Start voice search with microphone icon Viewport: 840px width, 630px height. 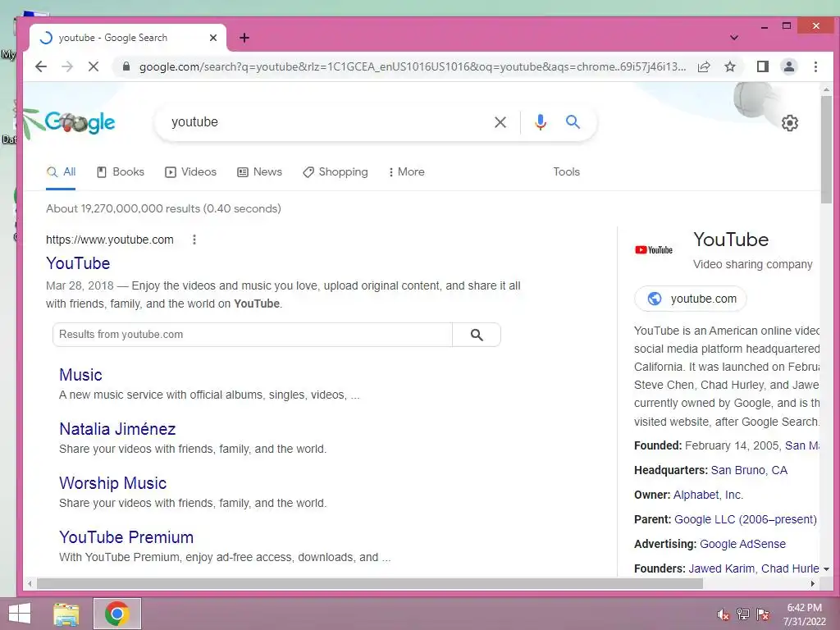coord(541,122)
